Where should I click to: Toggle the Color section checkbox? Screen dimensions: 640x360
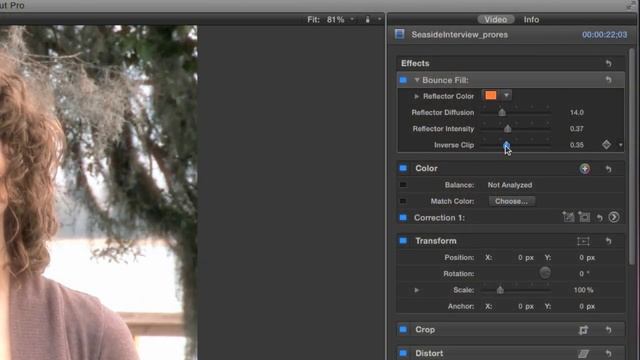[403, 168]
